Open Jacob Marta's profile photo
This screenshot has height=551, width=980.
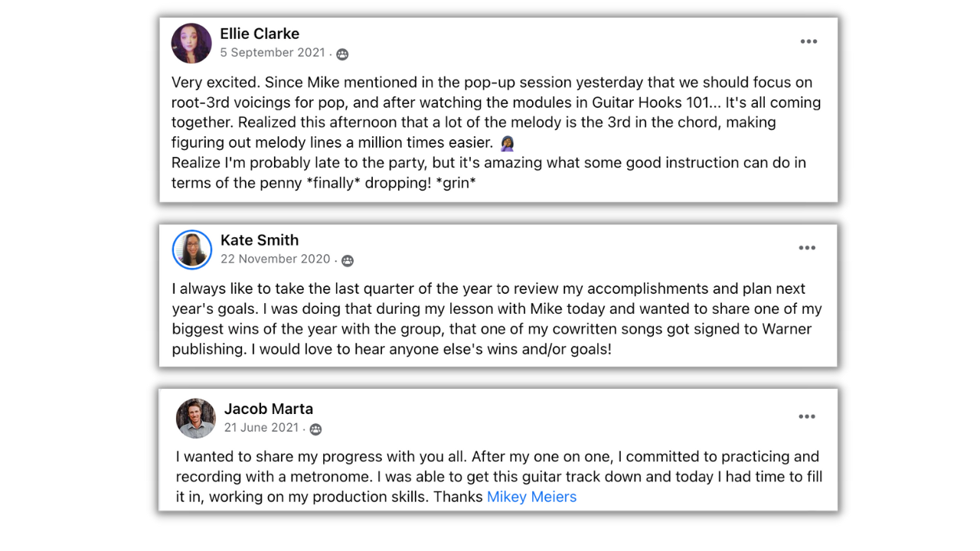click(x=196, y=418)
